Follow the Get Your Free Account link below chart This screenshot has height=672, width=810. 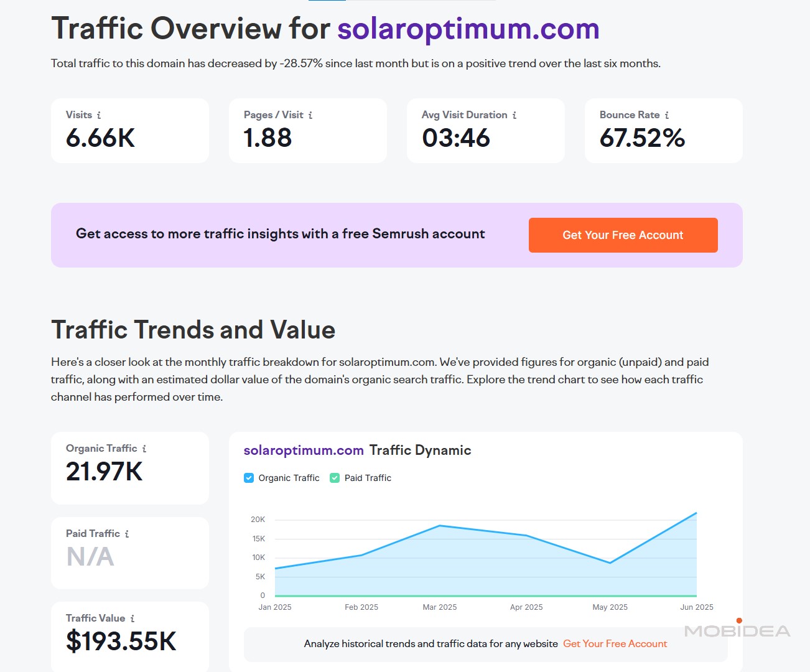click(615, 644)
